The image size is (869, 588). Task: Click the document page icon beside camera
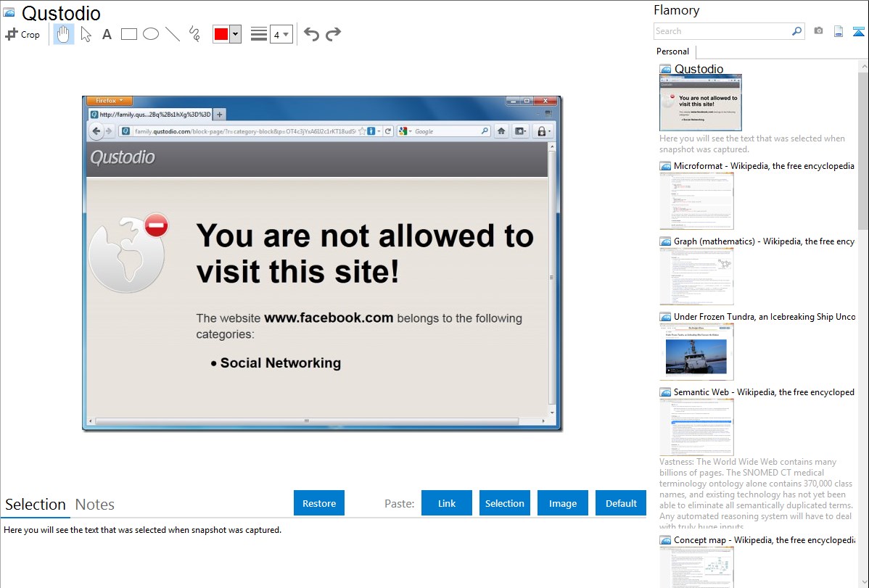839,31
